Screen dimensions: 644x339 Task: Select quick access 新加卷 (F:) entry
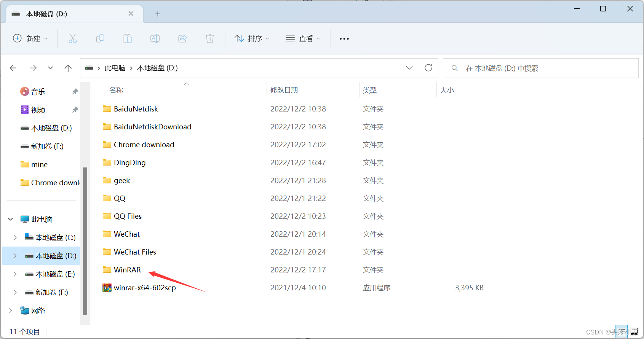[x=43, y=146]
